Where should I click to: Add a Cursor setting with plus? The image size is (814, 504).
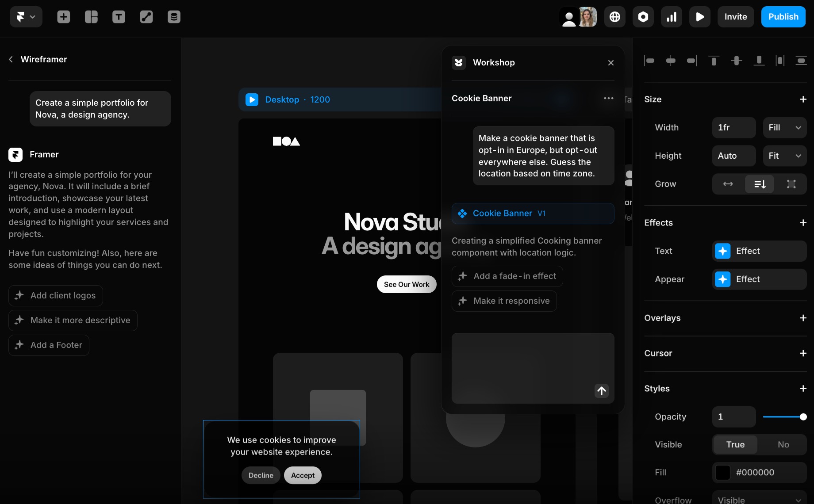click(x=803, y=353)
